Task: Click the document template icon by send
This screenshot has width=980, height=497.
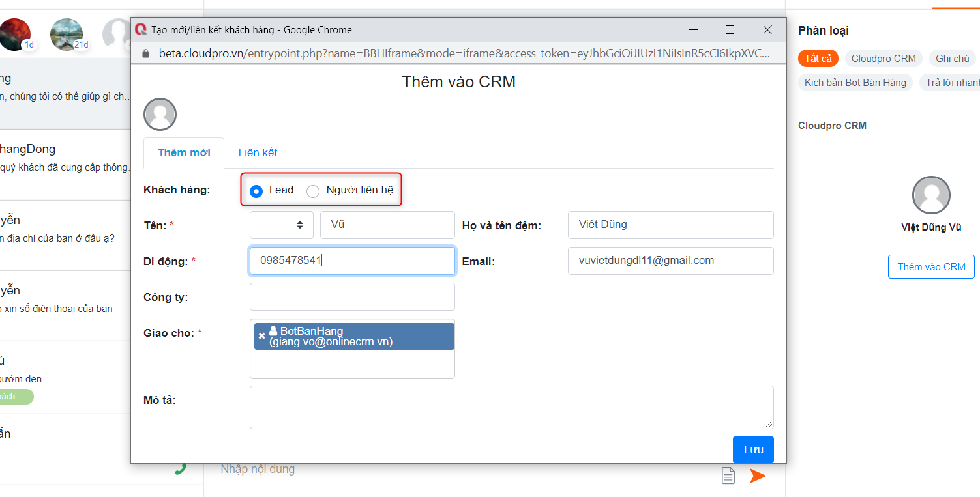Action: click(x=728, y=476)
